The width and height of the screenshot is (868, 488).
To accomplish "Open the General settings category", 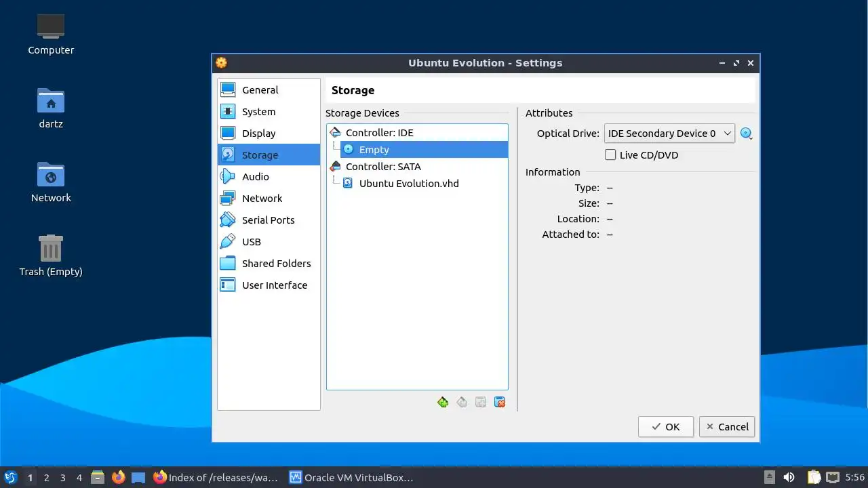I will tap(269, 90).
